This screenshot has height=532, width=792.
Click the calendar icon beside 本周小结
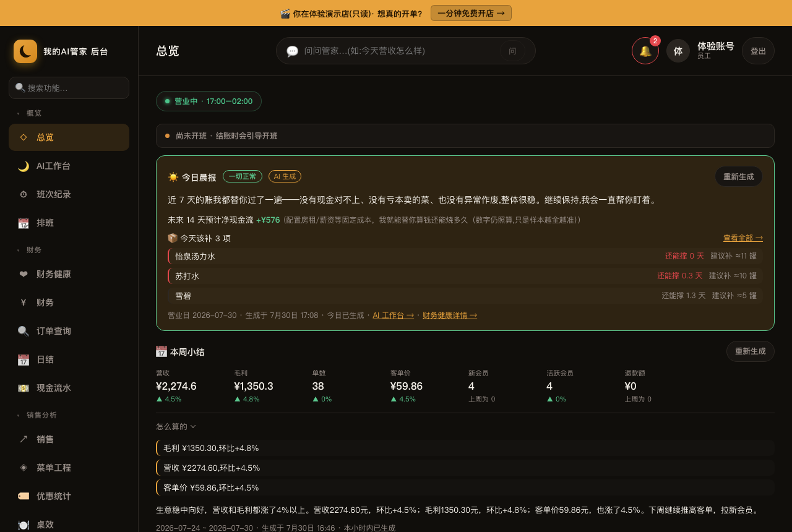(161, 351)
